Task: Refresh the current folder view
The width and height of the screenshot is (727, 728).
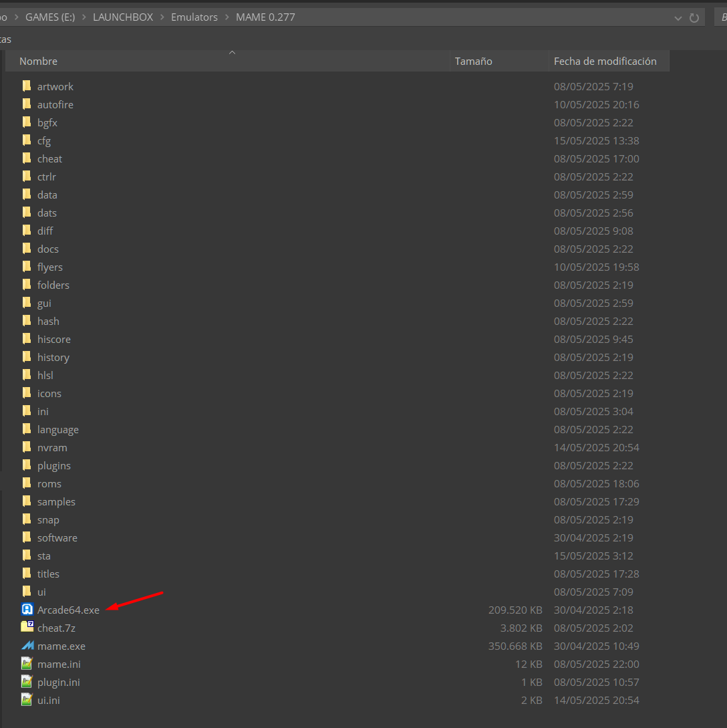Action: coord(694,17)
